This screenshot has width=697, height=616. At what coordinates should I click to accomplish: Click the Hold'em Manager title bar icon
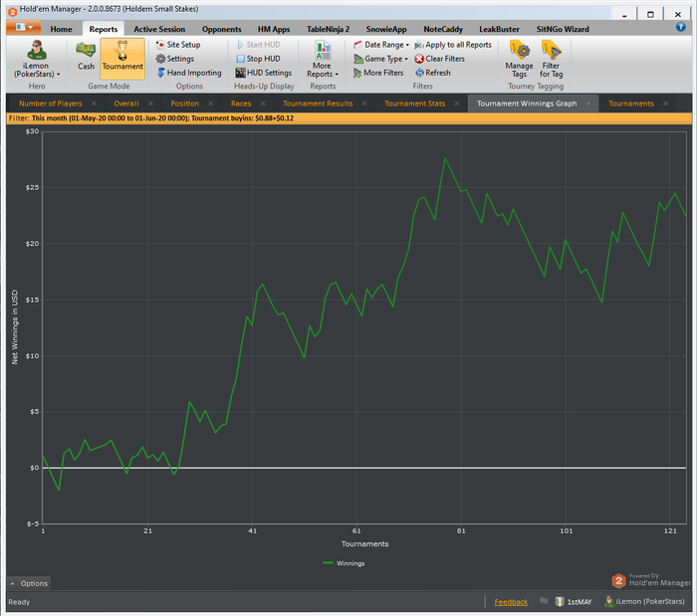(x=12, y=12)
